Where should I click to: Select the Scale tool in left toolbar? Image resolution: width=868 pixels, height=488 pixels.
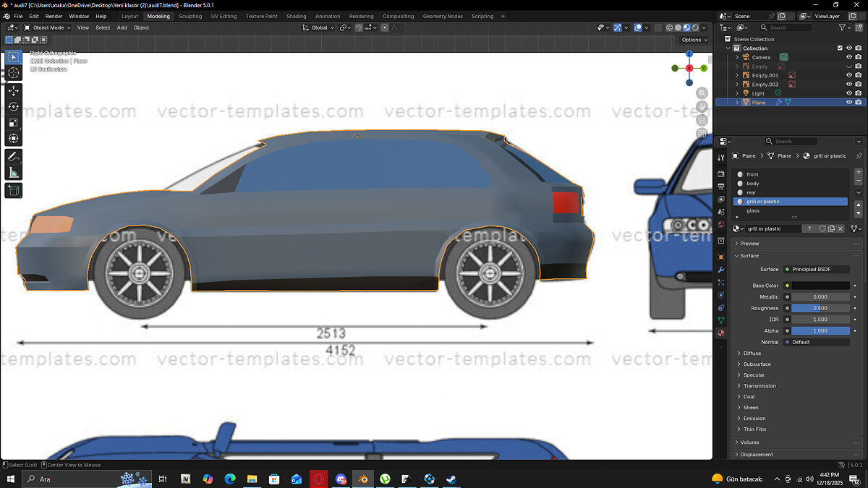[14, 122]
